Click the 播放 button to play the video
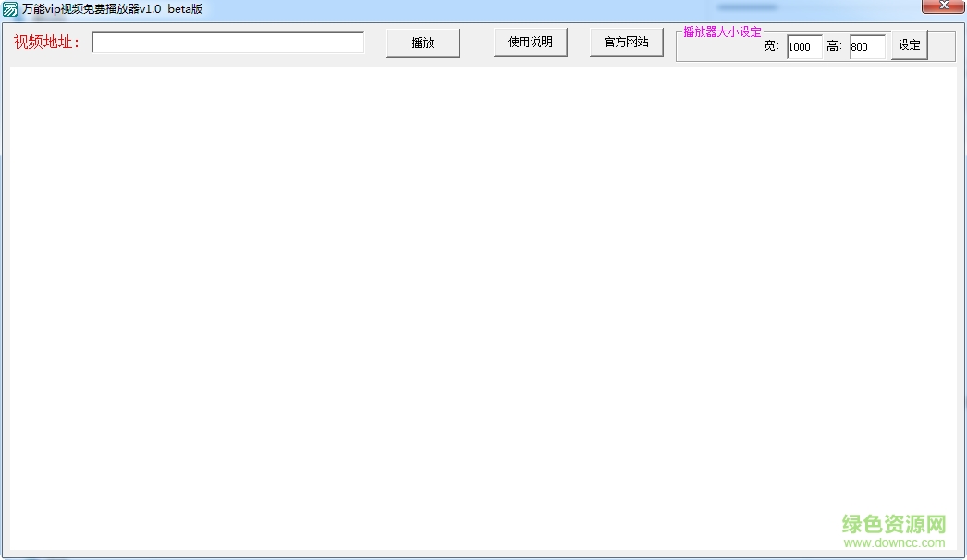Screen dimensions: 967x560 coord(422,42)
